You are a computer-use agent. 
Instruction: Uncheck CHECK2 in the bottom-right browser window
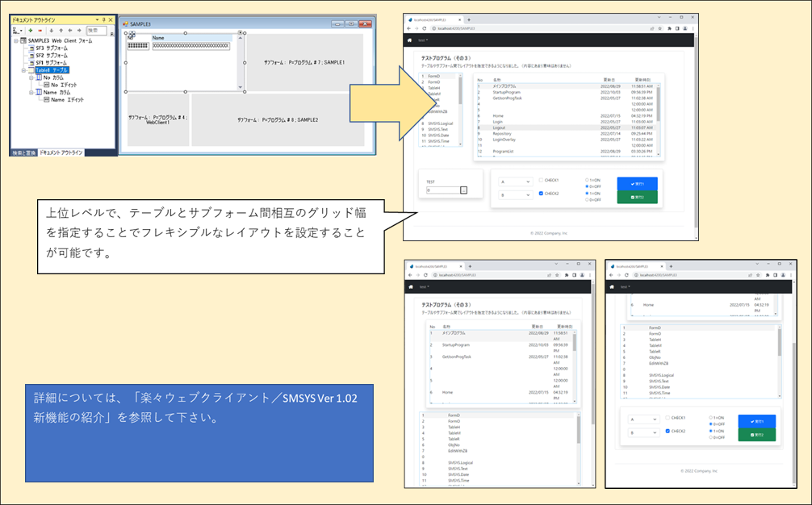tap(668, 431)
